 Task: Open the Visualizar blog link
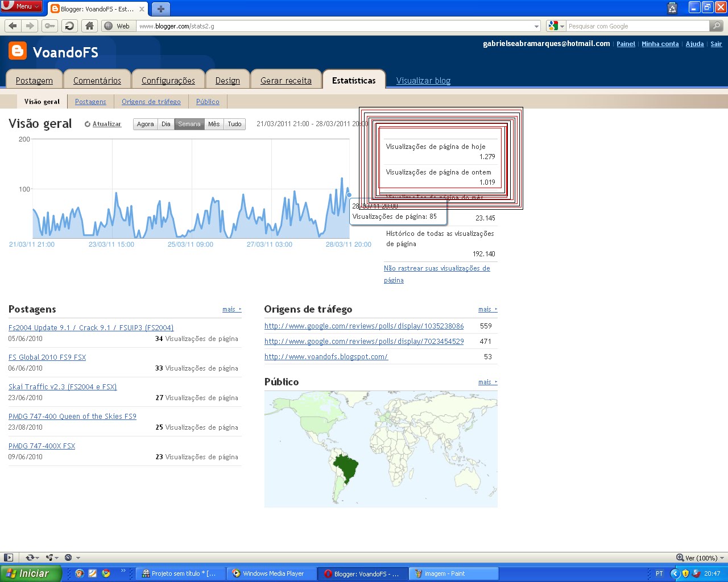click(423, 81)
